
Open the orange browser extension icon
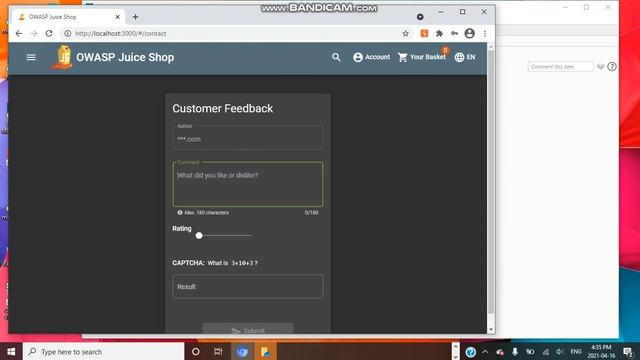[x=424, y=33]
